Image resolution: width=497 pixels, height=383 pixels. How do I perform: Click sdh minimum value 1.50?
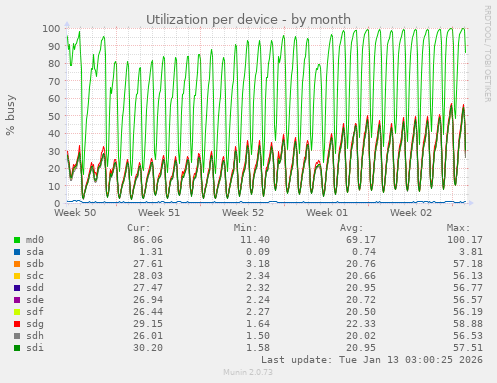258,336
